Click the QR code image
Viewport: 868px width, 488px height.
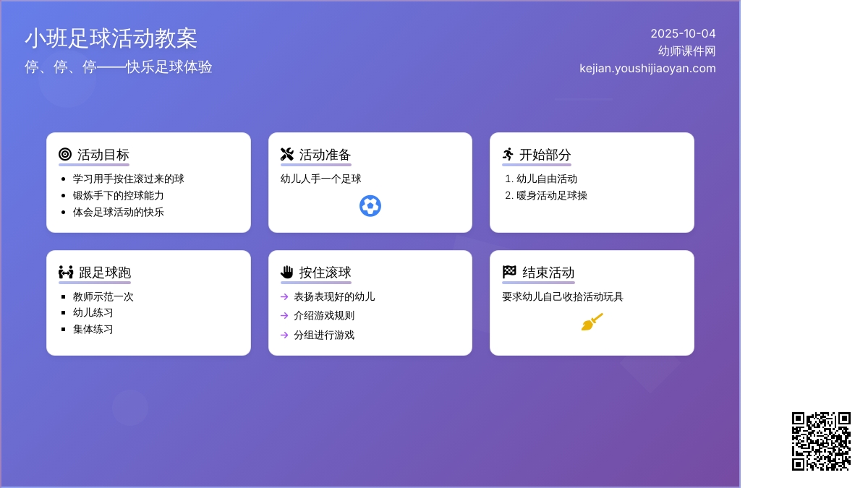pos(821,441)
